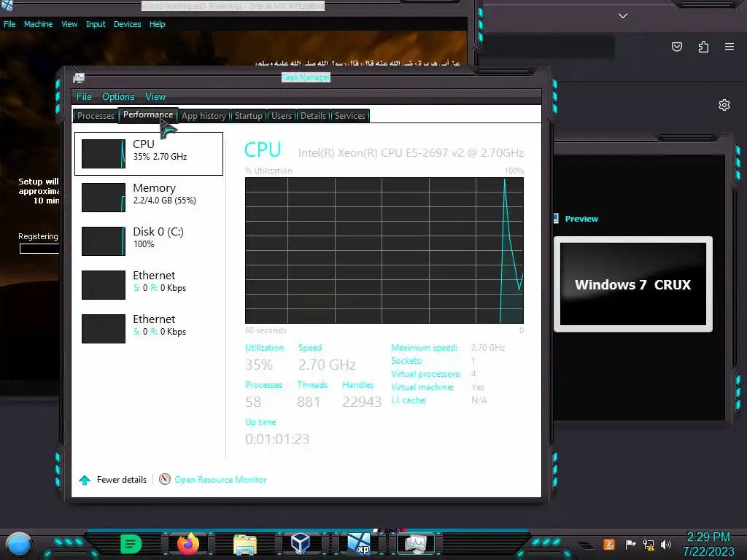Click the settings gear icon in browser page
Viewport: 747px width, 560px height.
coord(724,105)
